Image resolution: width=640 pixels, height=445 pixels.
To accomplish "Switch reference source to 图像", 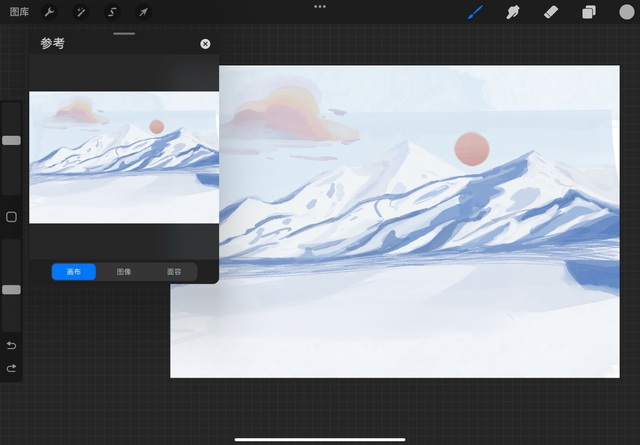I will coord(124,272).
